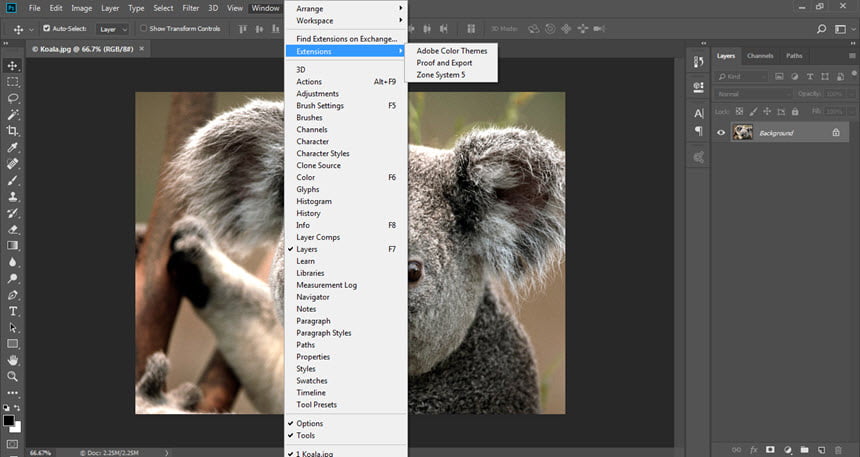Image resolution: width=860 pixels, height=457 pixels.
Task: Select the Eyedropper tool
Action: point(12,147)
